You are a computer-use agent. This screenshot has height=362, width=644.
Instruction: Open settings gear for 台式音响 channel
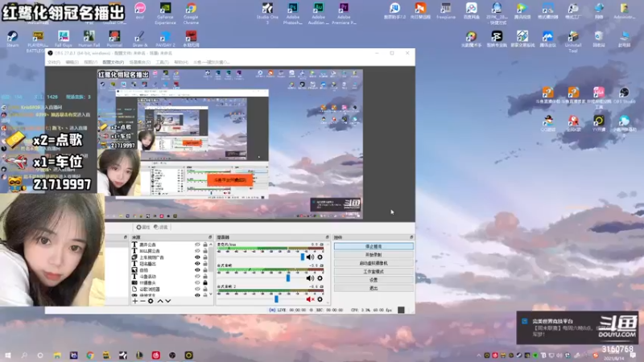320,278
